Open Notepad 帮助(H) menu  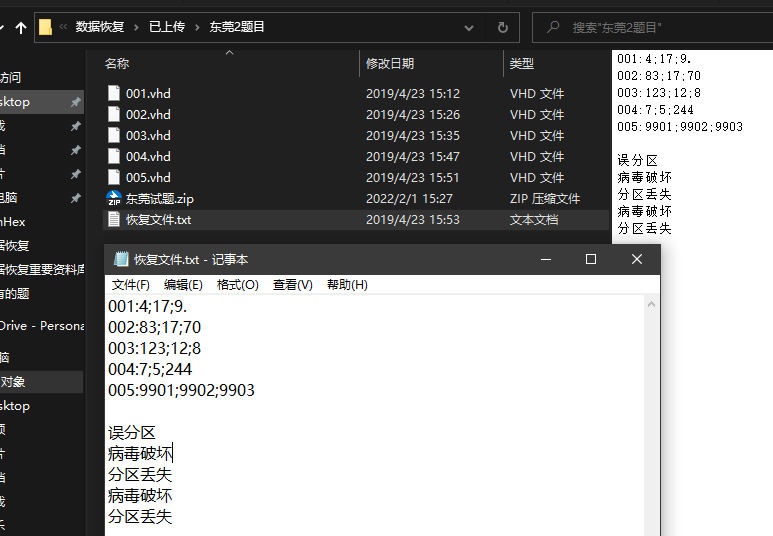pos(347,285)
